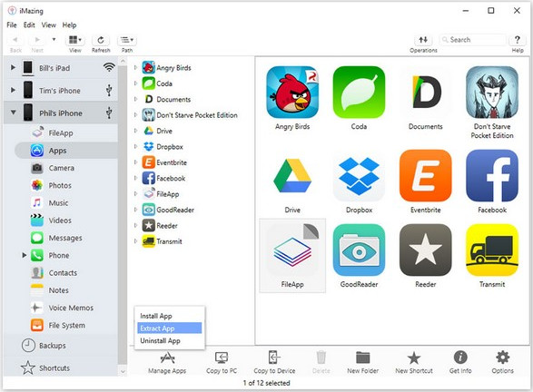The width and height of the screenshot is (533, 392).
Task: Select the Dropbox app icon in grid
Action: coord(359,176)
